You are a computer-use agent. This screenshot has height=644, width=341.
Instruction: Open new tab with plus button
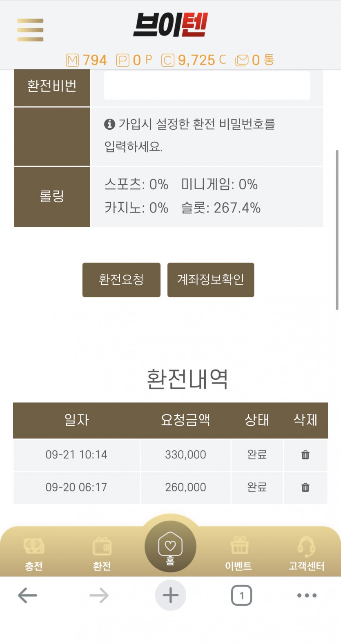[170, 595]
